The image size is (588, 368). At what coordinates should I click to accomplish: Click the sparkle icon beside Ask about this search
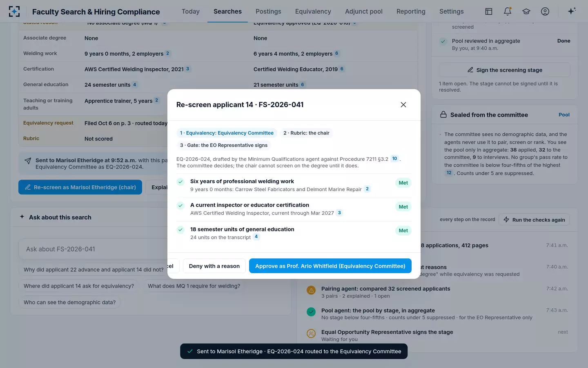[22, 217]
